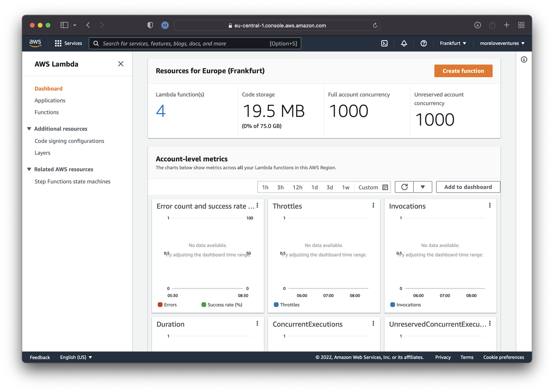Open the moreloveventures account menu

(x=501, y=43)
